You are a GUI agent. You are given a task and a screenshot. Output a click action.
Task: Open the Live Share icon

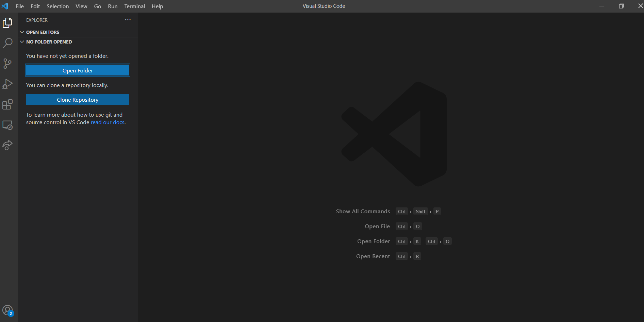tap(7, 145)
